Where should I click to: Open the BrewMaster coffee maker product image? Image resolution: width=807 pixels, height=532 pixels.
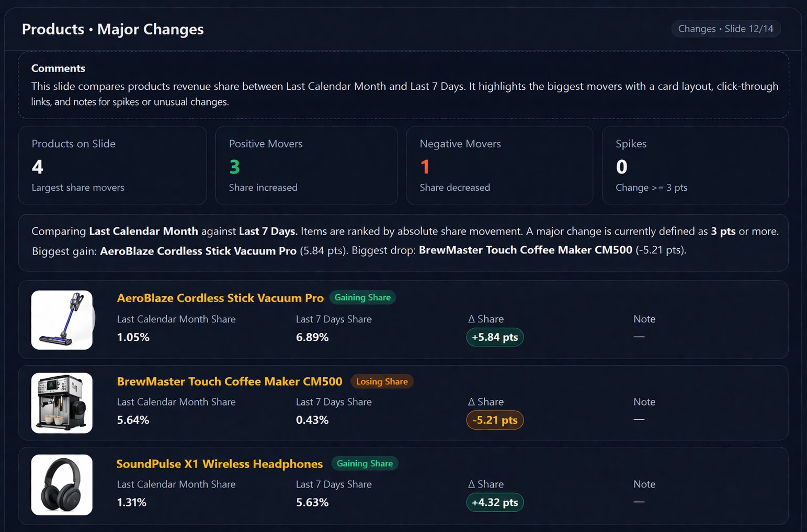(62, 403)
